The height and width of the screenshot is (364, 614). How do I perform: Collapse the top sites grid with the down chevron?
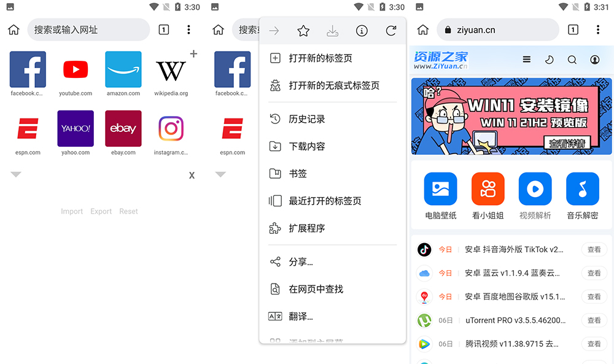click(x=16, y=174)
